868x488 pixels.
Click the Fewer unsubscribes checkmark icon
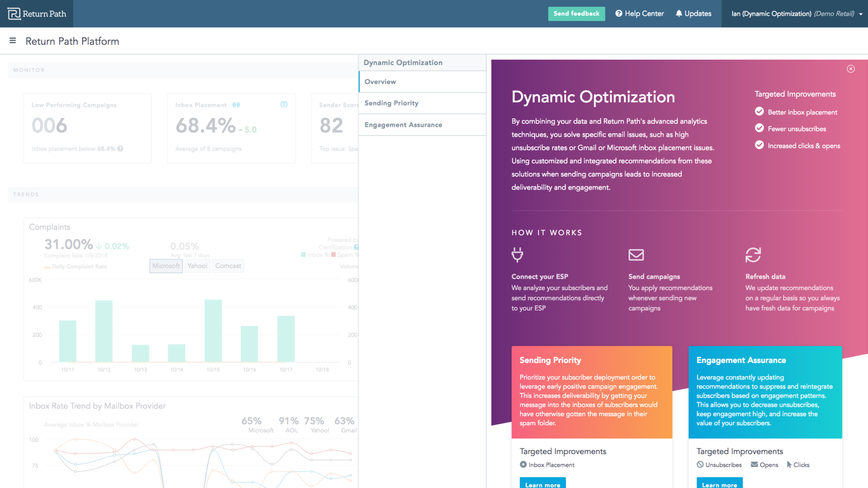click(x=759, y=128)
